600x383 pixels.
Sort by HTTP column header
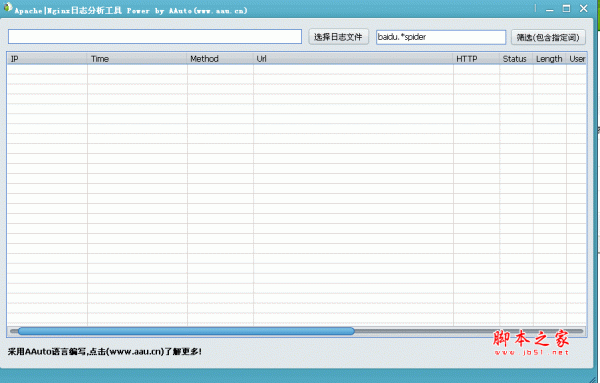476,59
